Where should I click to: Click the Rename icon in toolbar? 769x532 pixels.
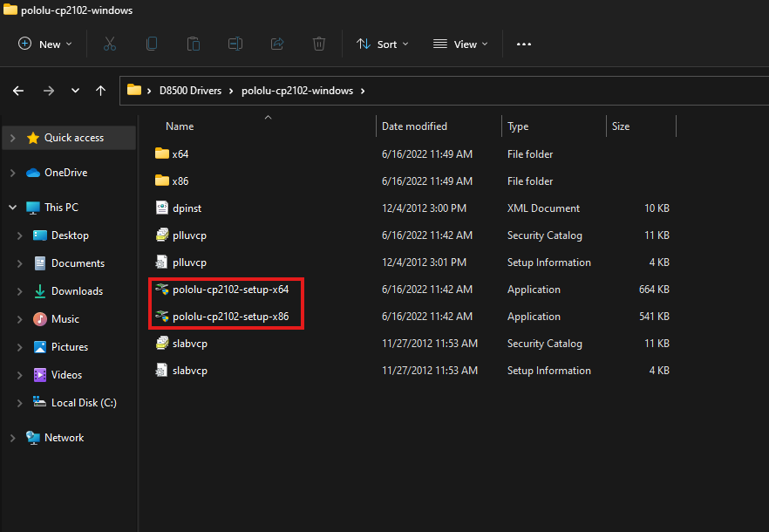(x=235, y=44)
